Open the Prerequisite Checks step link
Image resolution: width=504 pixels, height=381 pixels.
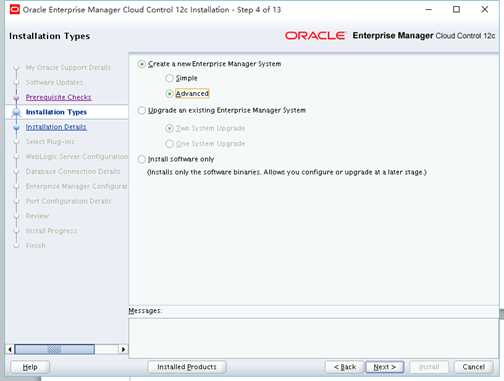58,97
